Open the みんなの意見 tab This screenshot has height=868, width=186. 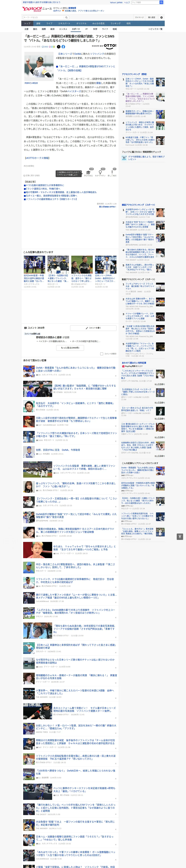tap(98, 24)
